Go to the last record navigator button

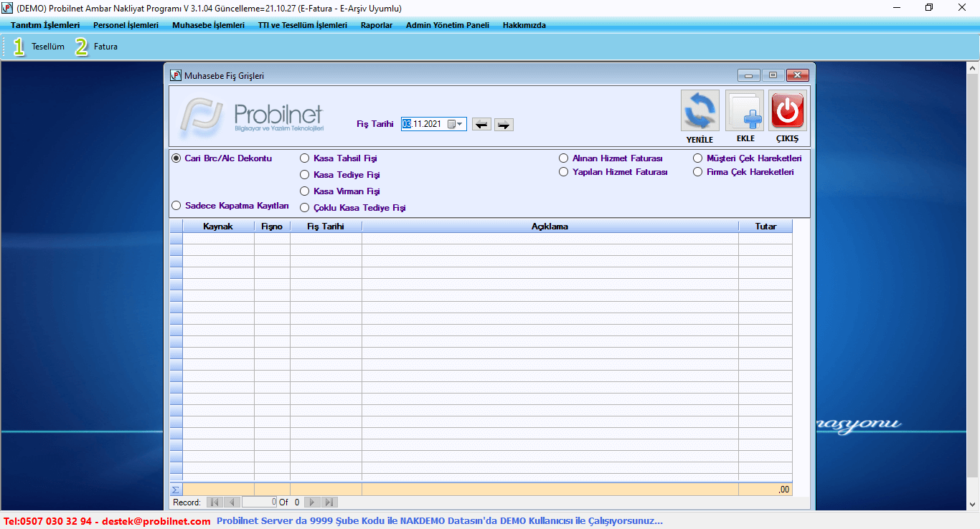tap(329, 502)
